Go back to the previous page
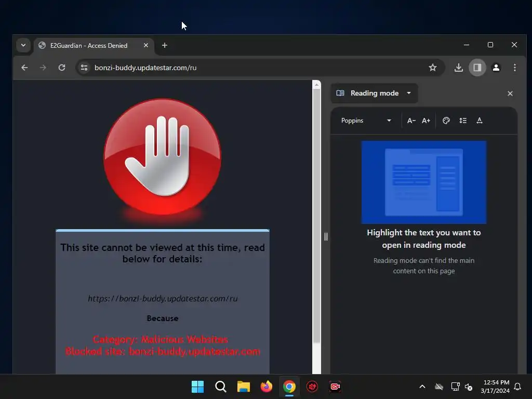The width and height of the screenshot is (532, 399). point(24,68)
